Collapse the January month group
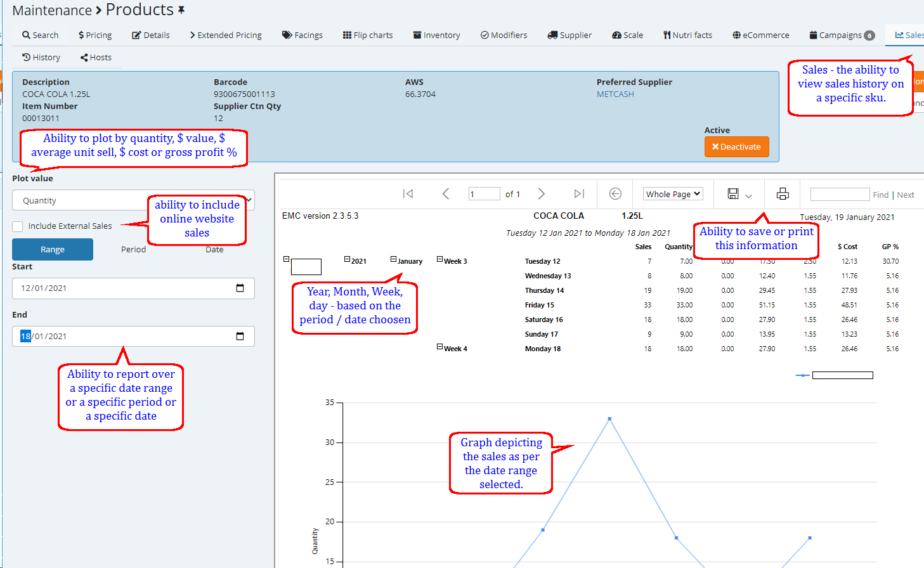 394,259
